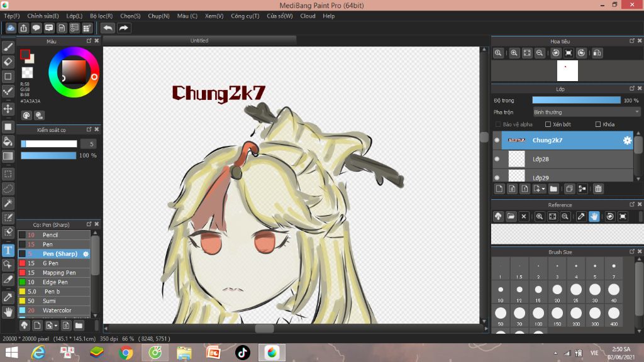644x362 pixels.
Task: Click the brush size slider bar
Action: [49, 144]
